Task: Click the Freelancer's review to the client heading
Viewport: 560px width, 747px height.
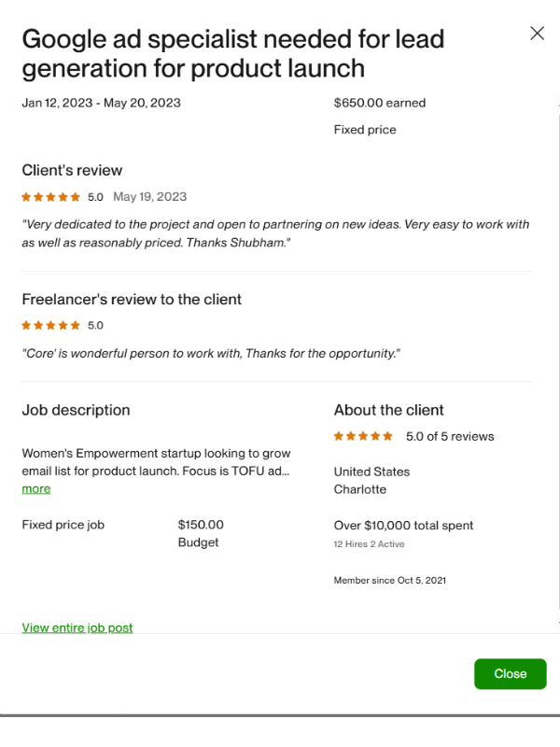Action: point(132,300)
